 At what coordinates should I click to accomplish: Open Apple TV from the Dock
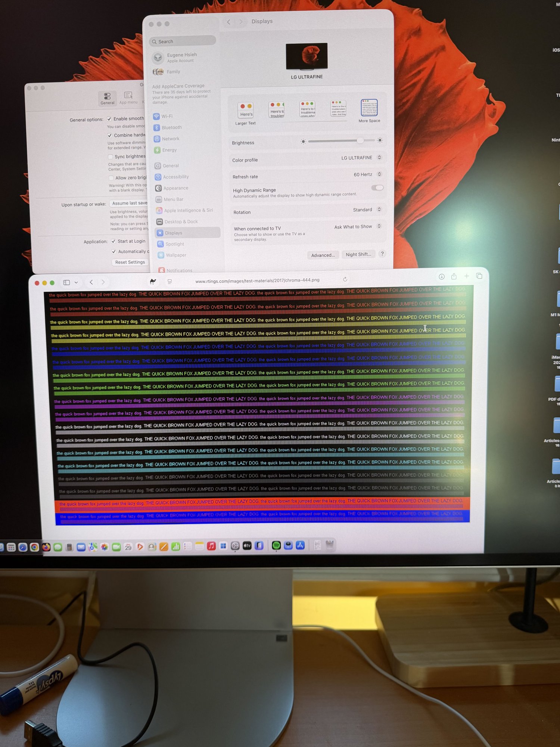click(247, 546)
